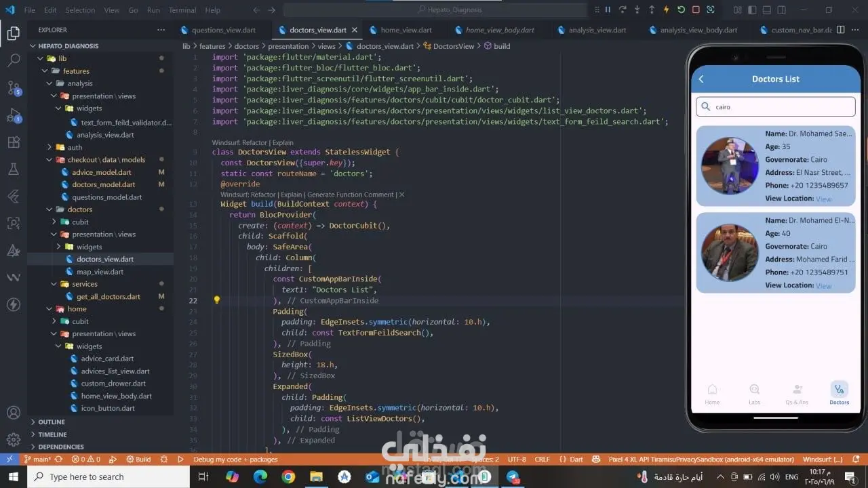
Task: Open get_all_doctors.dart file
Action: [x=108, y=296]
